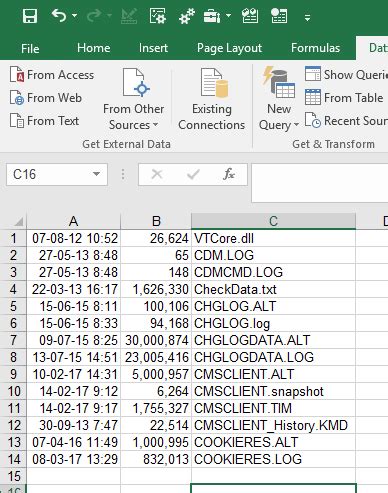The image size is (388, 493).
Task: Select column A header
Action: [x=73, y=221]
